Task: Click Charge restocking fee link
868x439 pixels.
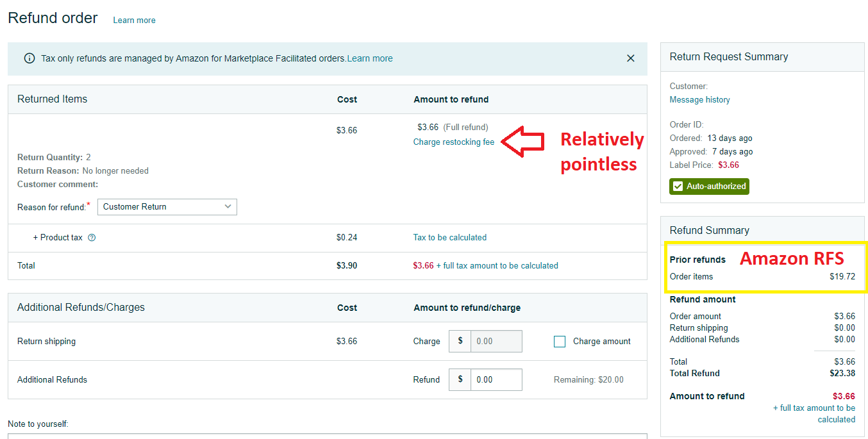Action: click(x=453, y=142)
